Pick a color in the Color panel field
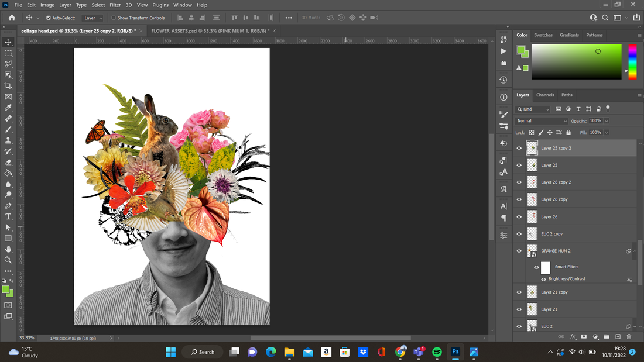Image resolution: width=644 pixels, height=362 pixels. (x=576, y=61)
